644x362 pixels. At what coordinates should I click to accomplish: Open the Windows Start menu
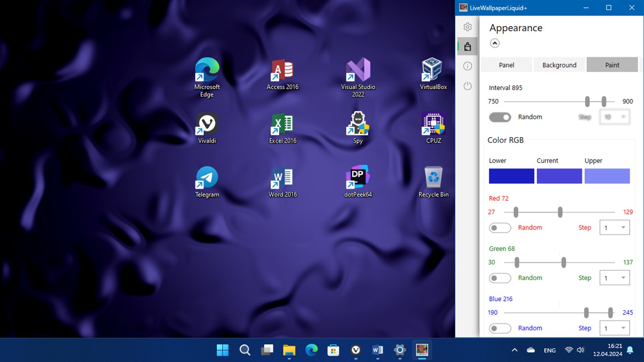(x=222, y=350)
